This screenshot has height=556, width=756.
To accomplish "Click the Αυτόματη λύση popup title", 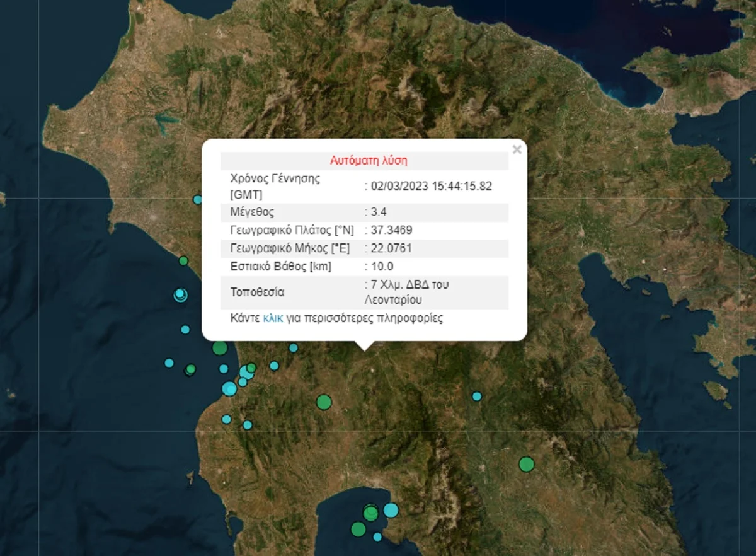I will point(369,161).
